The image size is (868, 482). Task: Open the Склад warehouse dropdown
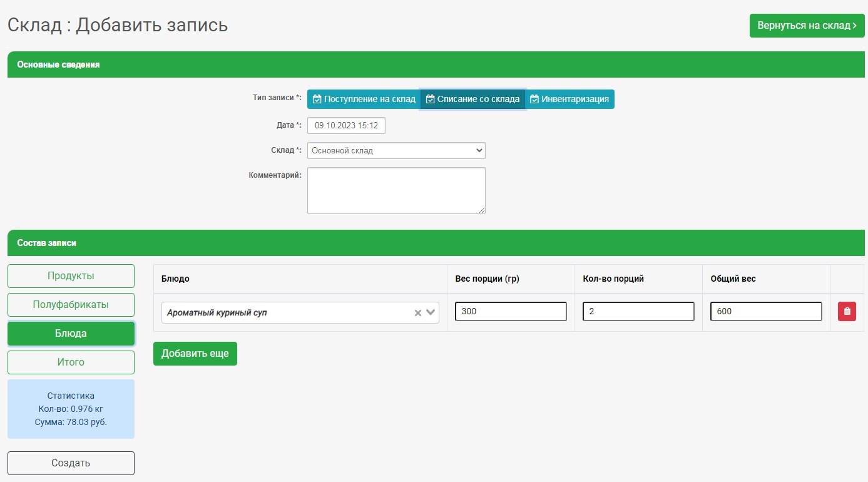pyautogui.click(x=396, y=150)
